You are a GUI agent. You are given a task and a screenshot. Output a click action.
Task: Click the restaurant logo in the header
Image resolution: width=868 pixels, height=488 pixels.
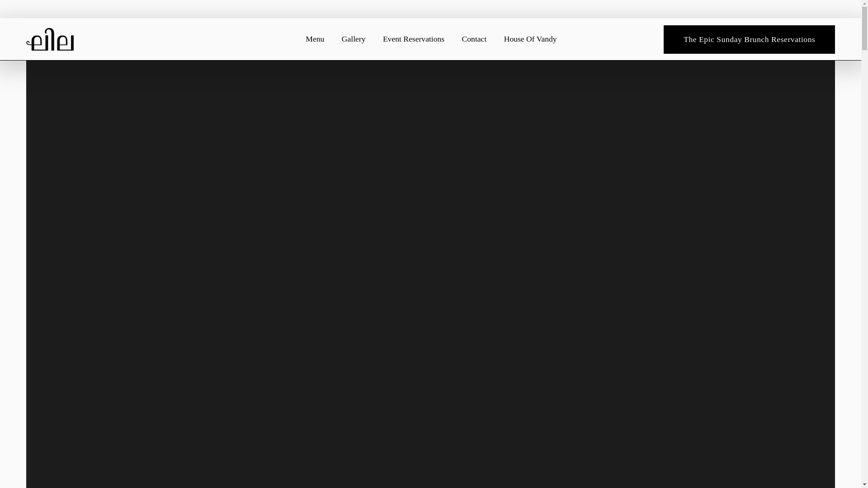[x=50, y=39]
